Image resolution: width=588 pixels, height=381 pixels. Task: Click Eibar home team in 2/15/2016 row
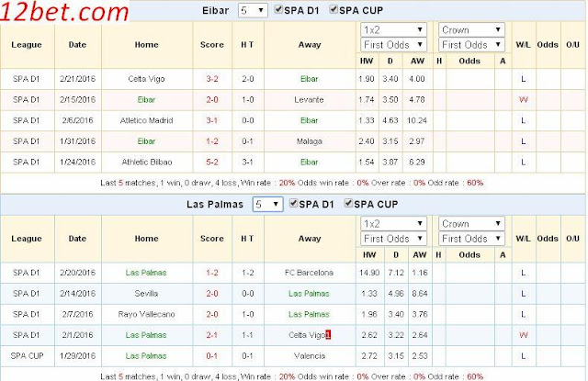click(146, 100)
